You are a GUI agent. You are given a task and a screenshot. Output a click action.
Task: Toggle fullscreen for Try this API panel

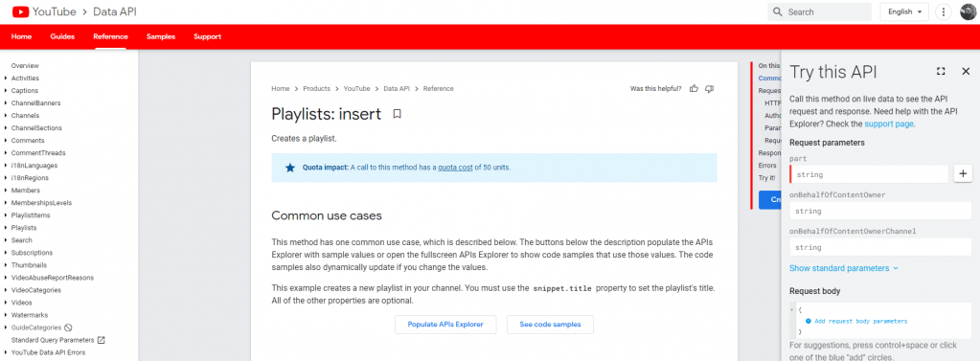point(941,71)
